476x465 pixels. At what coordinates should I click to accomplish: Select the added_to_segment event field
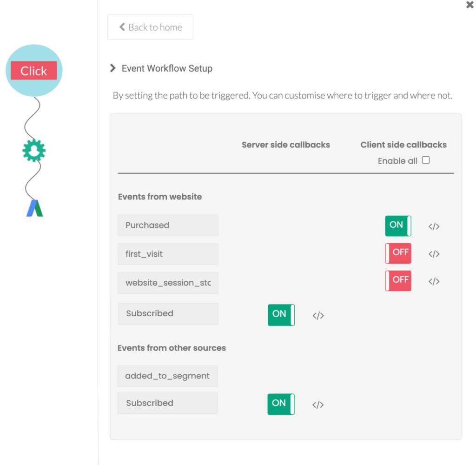(x=167, y=376)
